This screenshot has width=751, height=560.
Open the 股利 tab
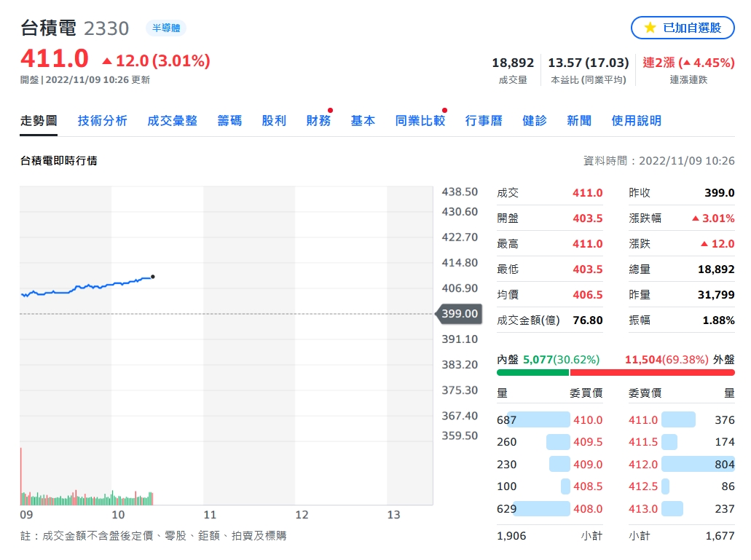274,121
